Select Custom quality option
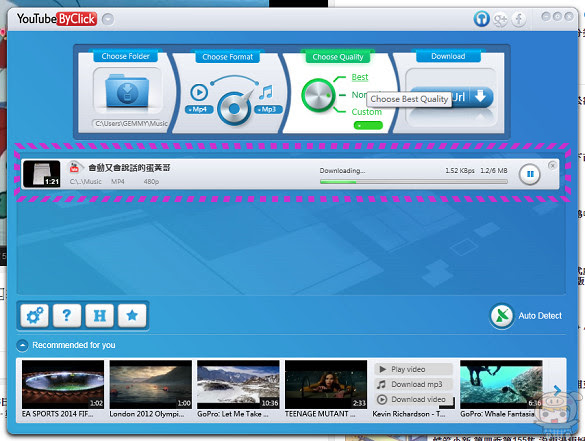585x441 pixels. [x=366, y=112]
